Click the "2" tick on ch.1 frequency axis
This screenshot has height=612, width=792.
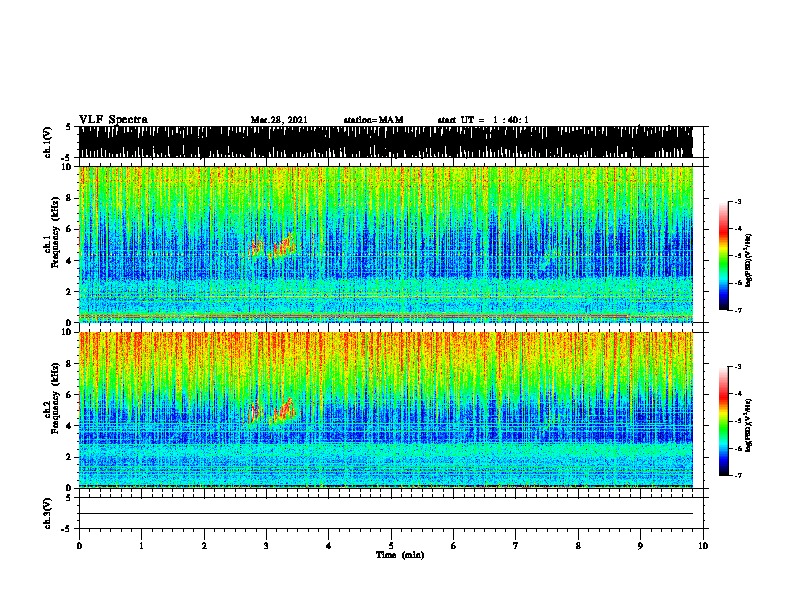69,291
